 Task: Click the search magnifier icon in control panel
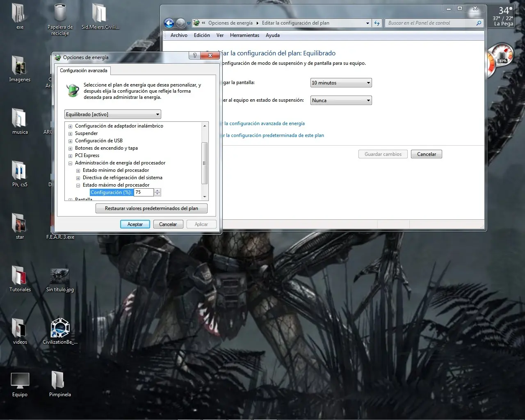[x=479, y=23]
